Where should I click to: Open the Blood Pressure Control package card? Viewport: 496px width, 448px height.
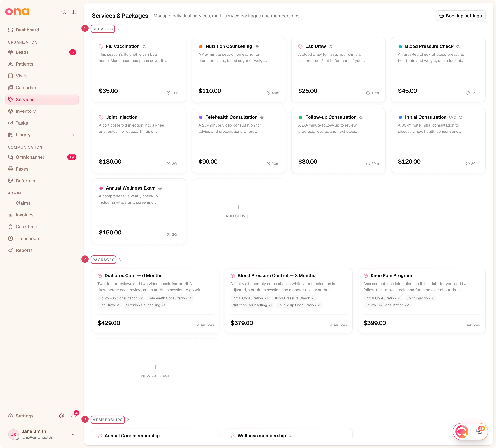tap(288, 300)
